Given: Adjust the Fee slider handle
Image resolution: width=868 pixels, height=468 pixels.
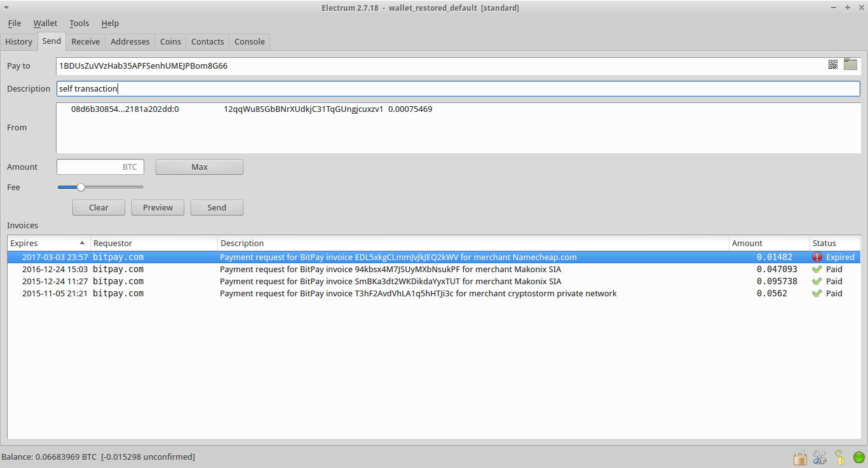Looking at the screenshot, I should click(x=81, y=187).
